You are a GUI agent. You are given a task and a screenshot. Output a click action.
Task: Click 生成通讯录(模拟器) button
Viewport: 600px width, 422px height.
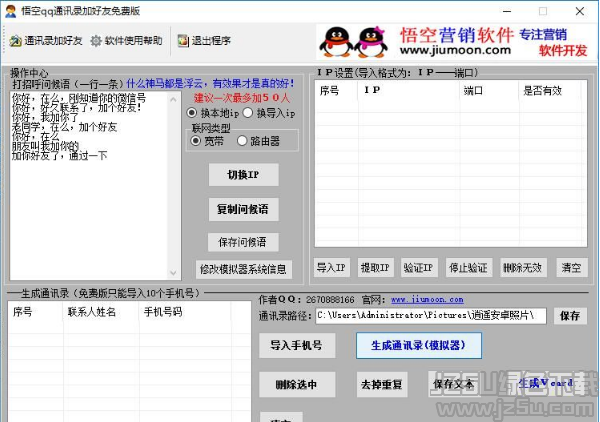tap(419, 345)
